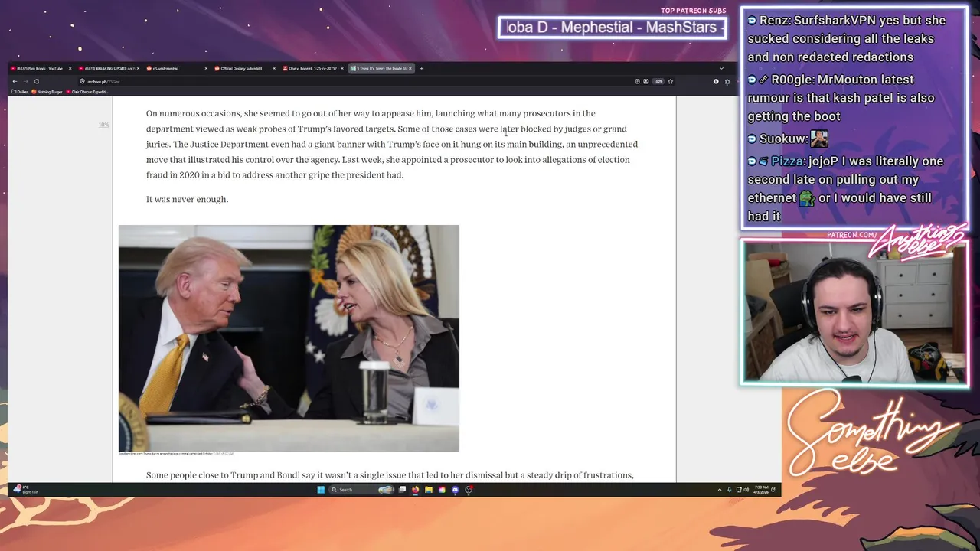This screenshot has height=551, width=980.
Task: Open the pink app icon on taskbar
Action: 442,490
